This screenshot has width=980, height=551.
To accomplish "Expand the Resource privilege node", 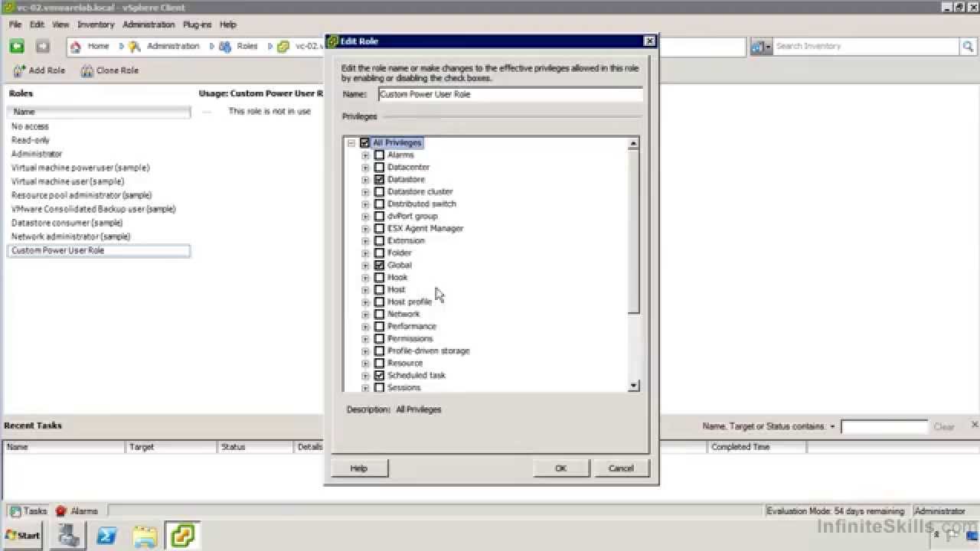I will [x=365, y=364].
